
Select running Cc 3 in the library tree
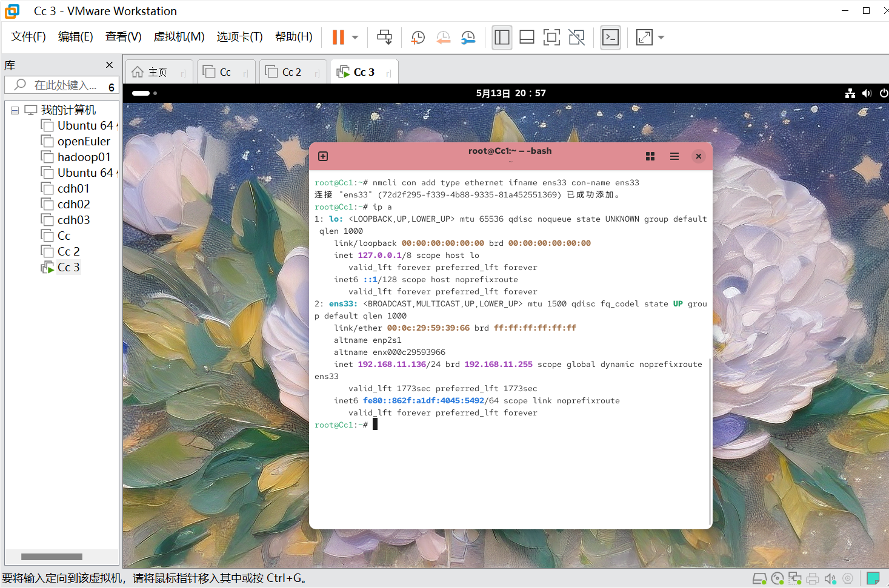[x=68, y=267]
